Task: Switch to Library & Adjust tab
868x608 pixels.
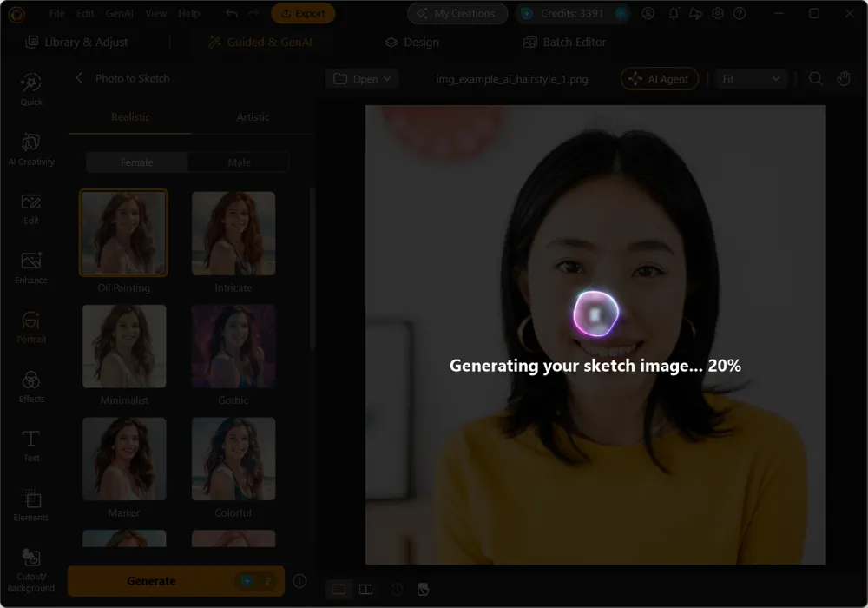Action: tap(77, 42)
